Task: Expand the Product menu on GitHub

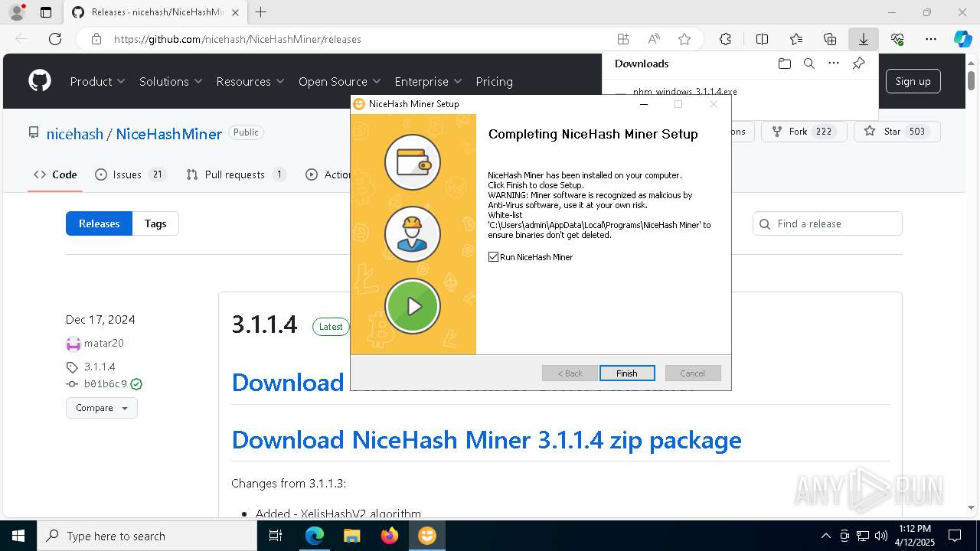Action: pos(97,81)
